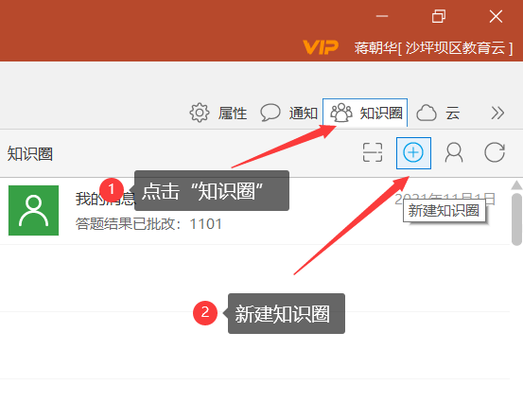Click the scrollbar up arrow
Image resolution: width=523 pixels, height=420 pixels.
pos(516,185)
